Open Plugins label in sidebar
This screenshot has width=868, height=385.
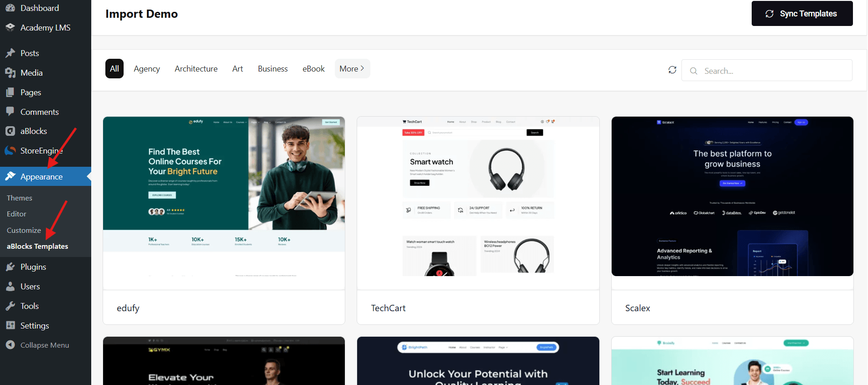[x=33, y=267]
